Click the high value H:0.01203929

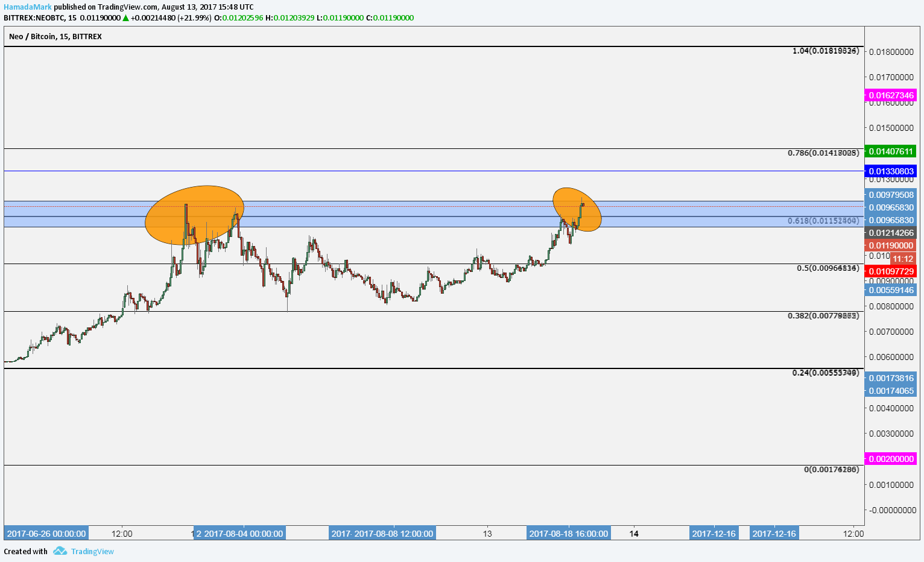coord(290,17)
